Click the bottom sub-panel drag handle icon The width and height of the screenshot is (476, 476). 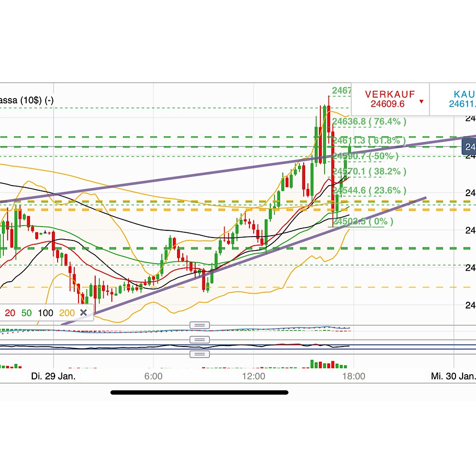coord(200,353)
